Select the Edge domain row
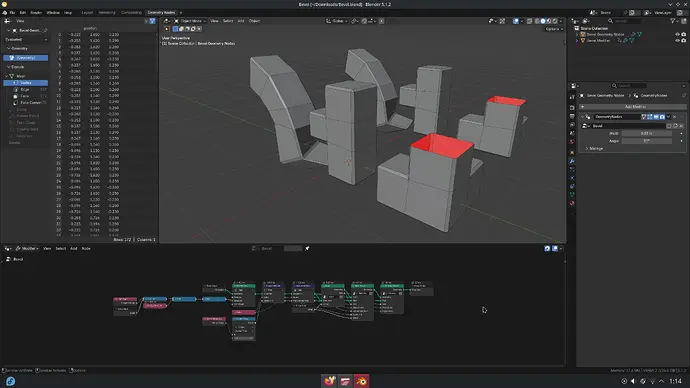The image size is (690, 388). point(26,89)
